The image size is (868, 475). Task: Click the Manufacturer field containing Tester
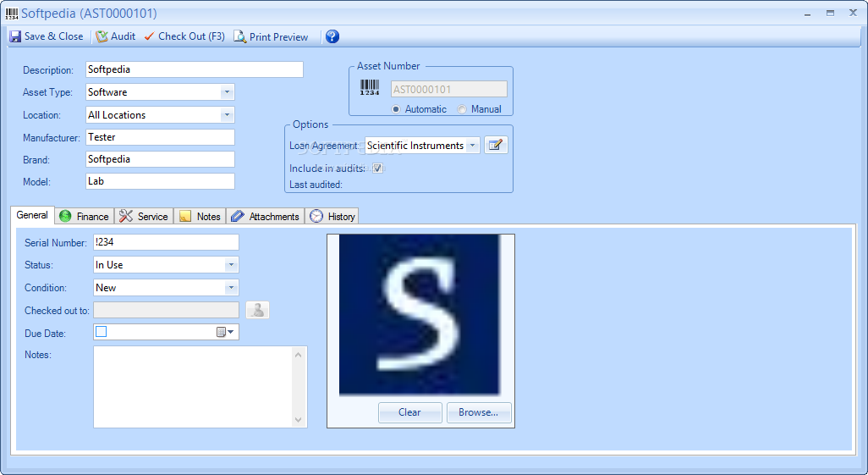click(x=160, y=137)
